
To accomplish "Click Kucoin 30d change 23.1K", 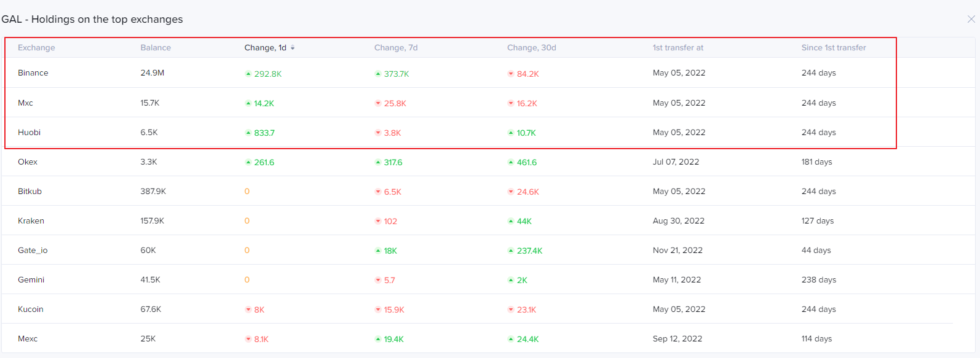I will pyautogui.click(x=526, y=309).
